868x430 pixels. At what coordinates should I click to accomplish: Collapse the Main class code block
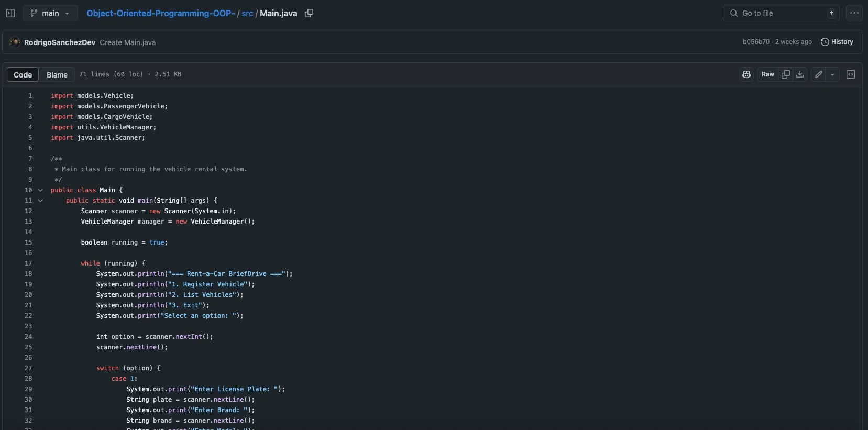40,190
